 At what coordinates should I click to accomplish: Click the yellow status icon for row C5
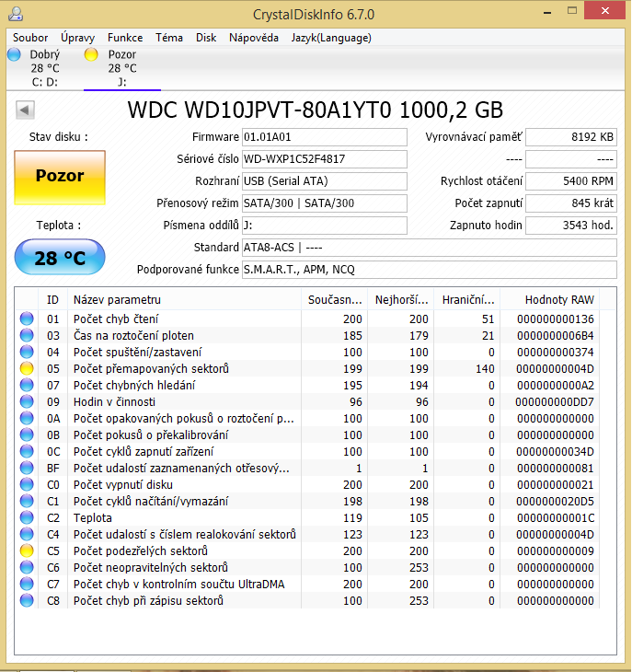pos(27,550)
